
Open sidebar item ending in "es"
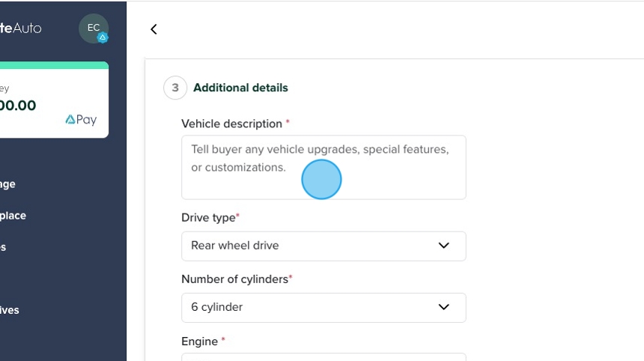point(3,247)
